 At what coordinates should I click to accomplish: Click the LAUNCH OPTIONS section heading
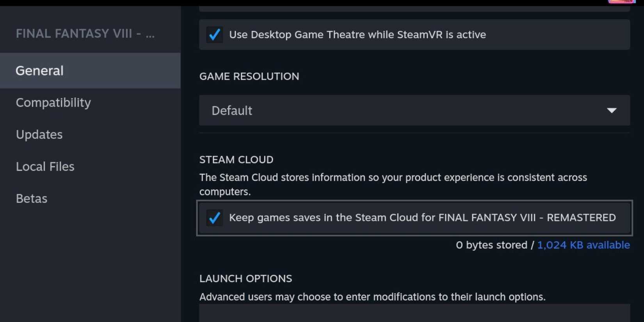246,279
